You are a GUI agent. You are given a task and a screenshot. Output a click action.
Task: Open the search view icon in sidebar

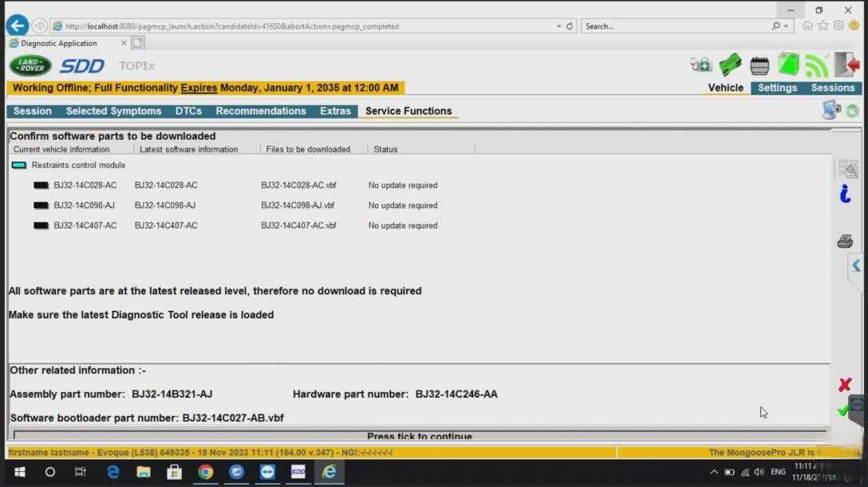(847, 169)
